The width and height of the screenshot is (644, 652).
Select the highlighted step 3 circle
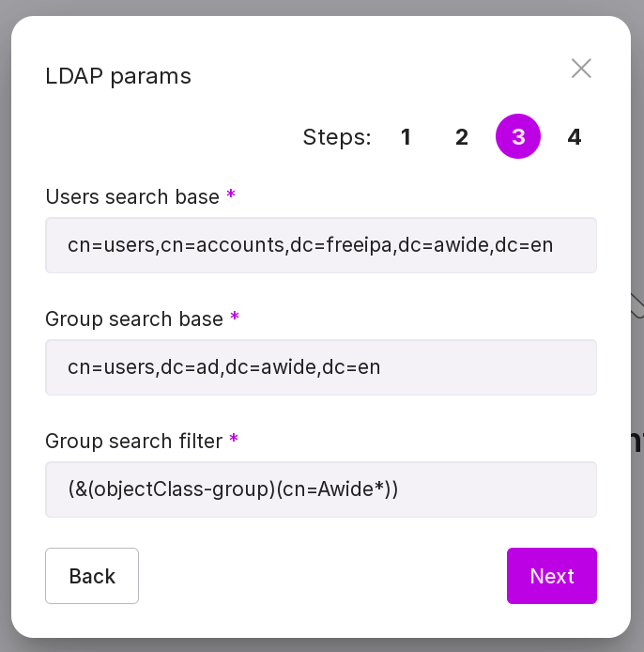pyautogui.click(x=518, y=137)
